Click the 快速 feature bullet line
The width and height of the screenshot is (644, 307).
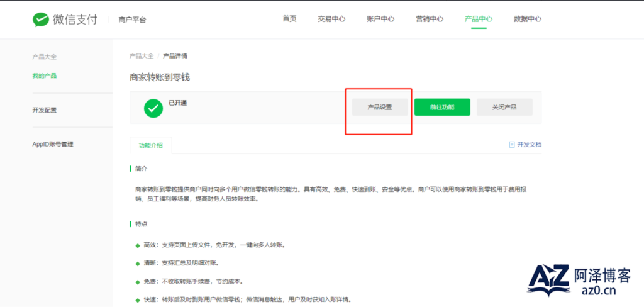(244, 299)
